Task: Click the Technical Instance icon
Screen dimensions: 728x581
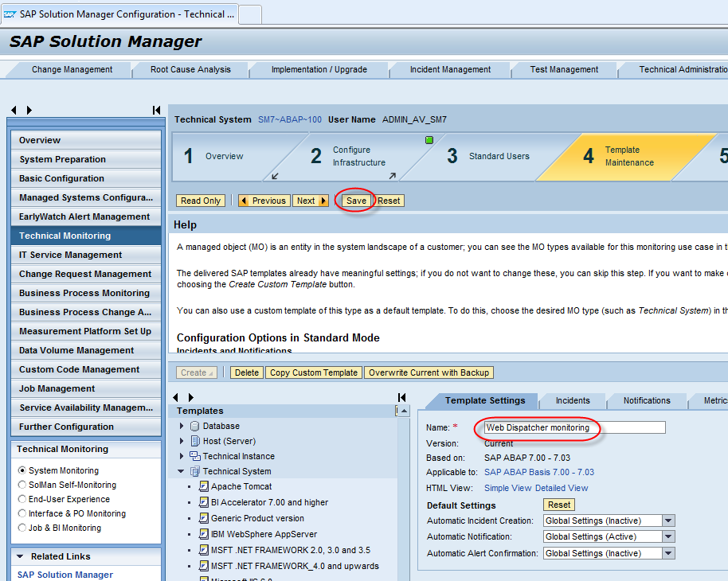Action: [195, 456]
